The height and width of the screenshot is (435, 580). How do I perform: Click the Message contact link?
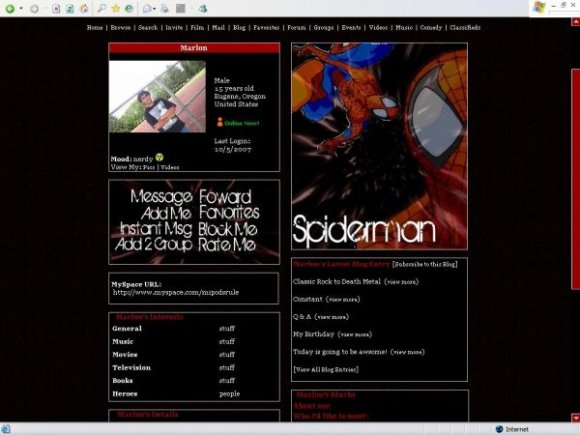[x=161, y=196]
